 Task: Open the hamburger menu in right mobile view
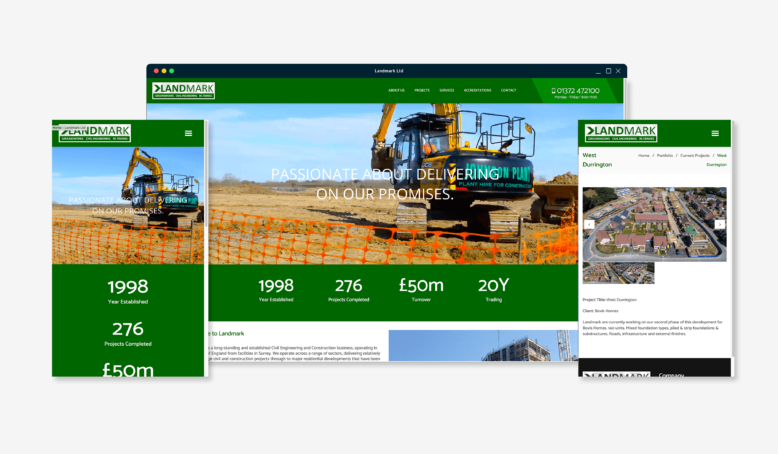coord(715,133)
